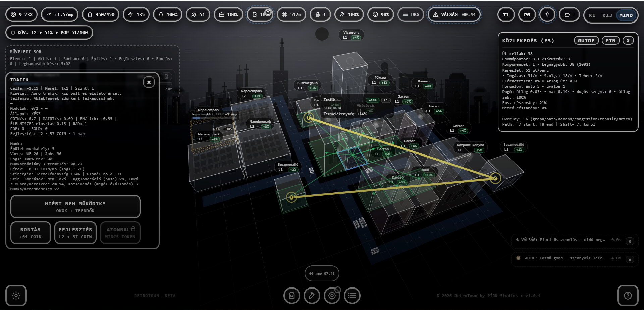This screenshot has height=310, width=644.
Task: Open the MIÉRT NEM MŰKÖDIK? diagnostics
Action: pos(75,207)
